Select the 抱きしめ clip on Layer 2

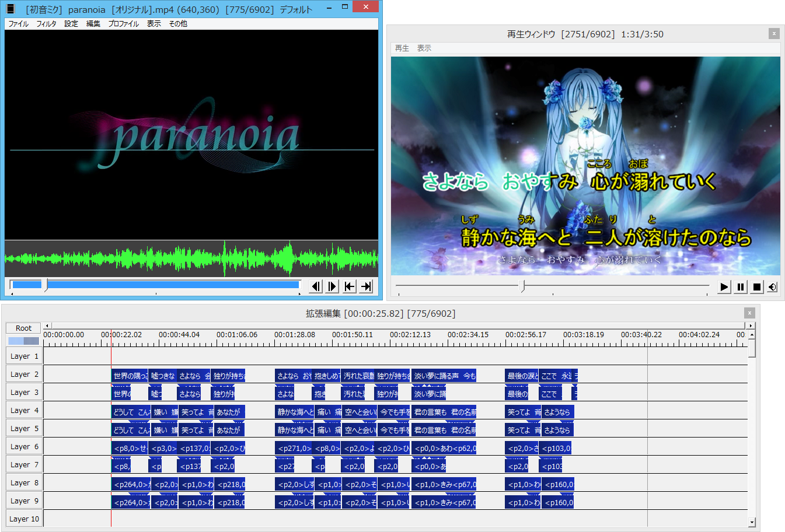pos(326,376)
